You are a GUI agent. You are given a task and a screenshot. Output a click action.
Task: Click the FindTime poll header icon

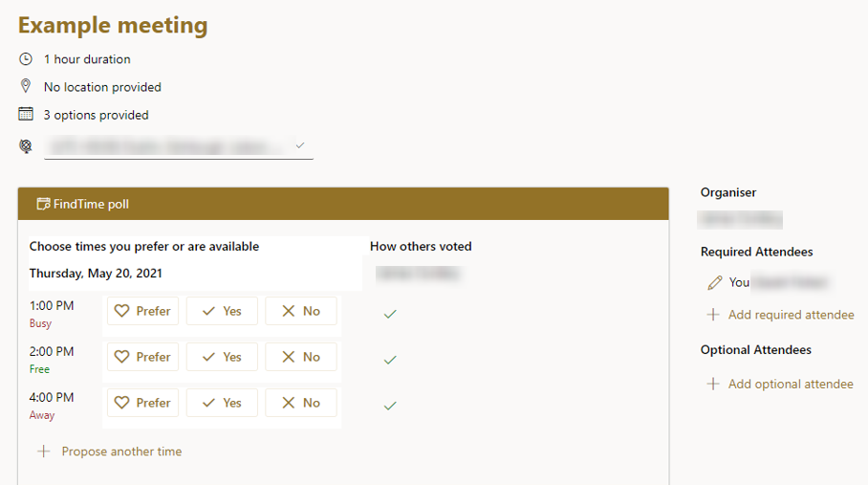click(x=43, y=204)
